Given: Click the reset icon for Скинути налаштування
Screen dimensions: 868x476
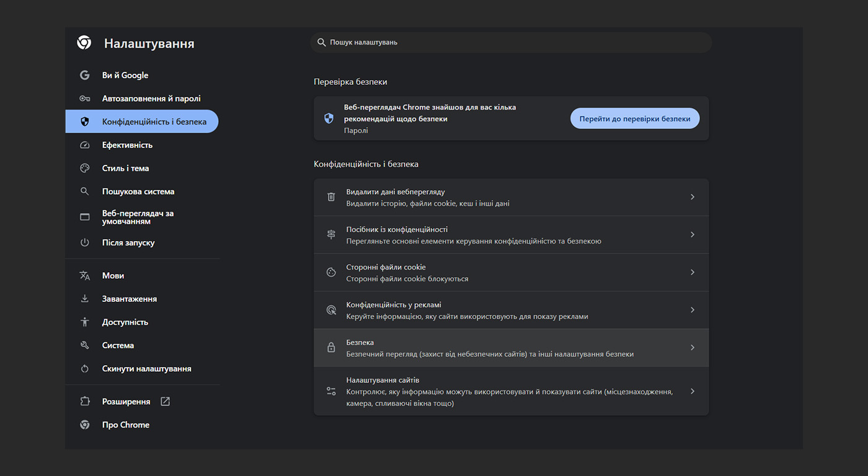Looking at the screenshot, I should (x=85, y=368).
